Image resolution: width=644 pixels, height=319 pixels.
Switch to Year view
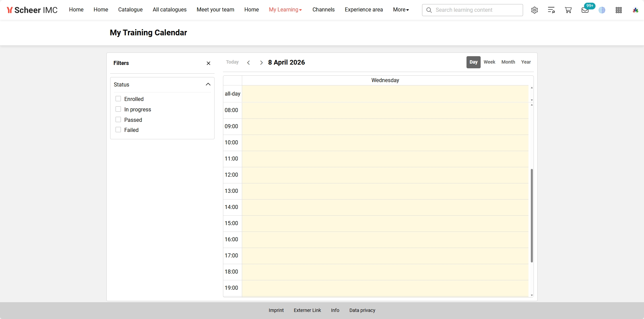point(526,62)
